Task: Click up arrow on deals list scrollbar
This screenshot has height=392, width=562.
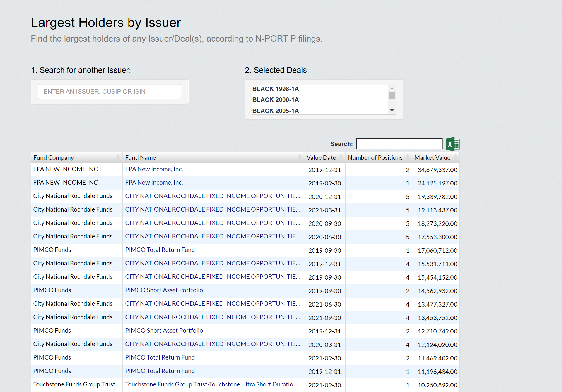Action: (x=392, y=87)
